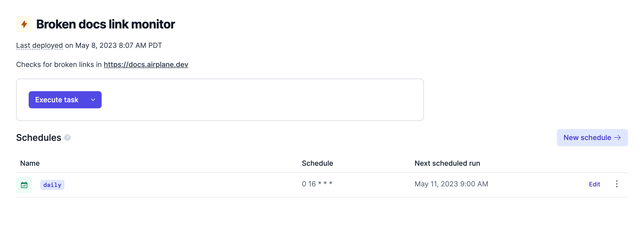Click the Broken docs link monitor title
The image size is (644, 233).
[106, 24]
